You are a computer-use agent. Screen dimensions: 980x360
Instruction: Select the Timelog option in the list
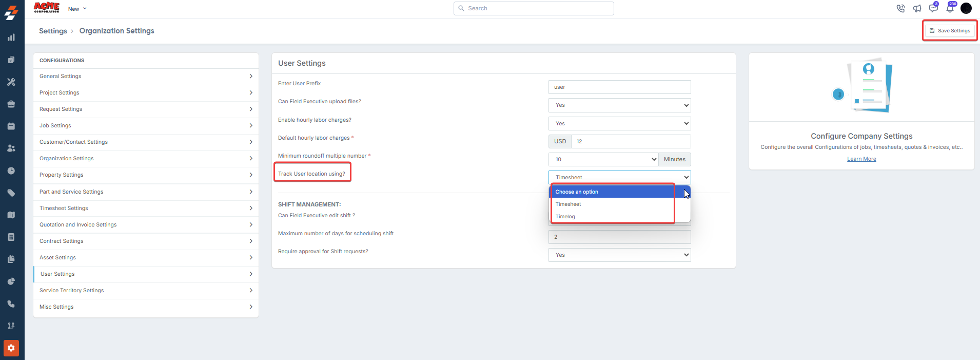coord(620,216)
